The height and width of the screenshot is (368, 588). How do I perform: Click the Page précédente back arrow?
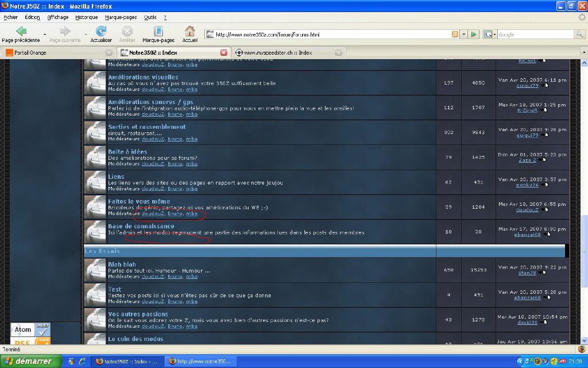[x=21, y=32]
